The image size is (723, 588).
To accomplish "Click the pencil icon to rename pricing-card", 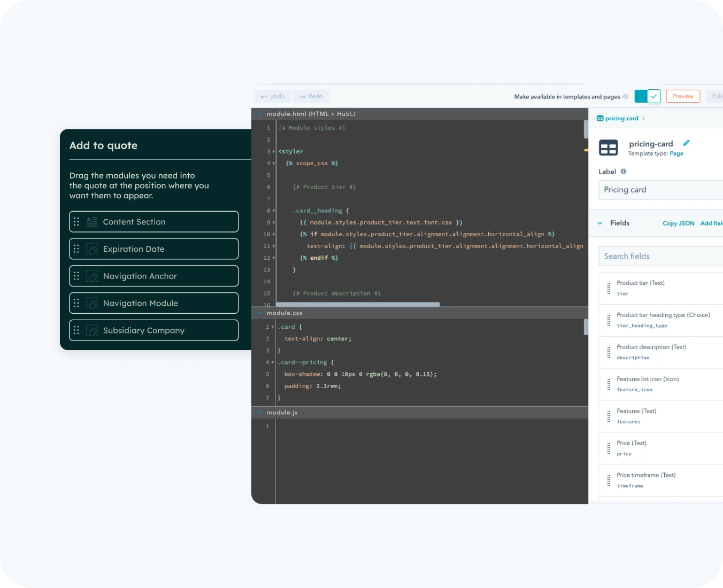I will tap(686, 143).
